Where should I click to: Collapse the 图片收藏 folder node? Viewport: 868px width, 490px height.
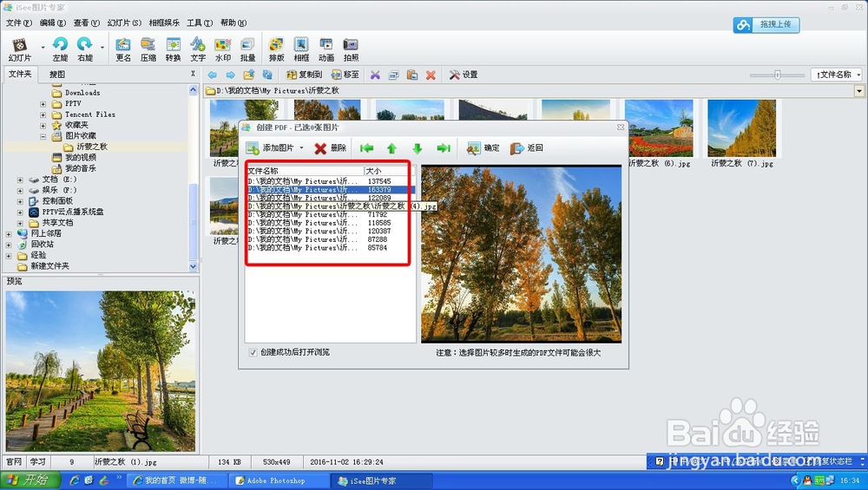[x=43, y=136]
